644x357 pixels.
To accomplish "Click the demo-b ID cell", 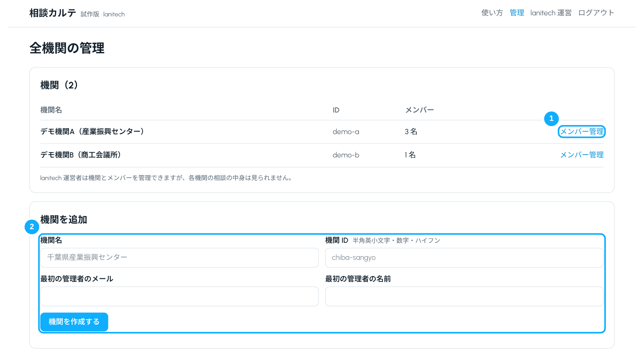I will 346,155.
